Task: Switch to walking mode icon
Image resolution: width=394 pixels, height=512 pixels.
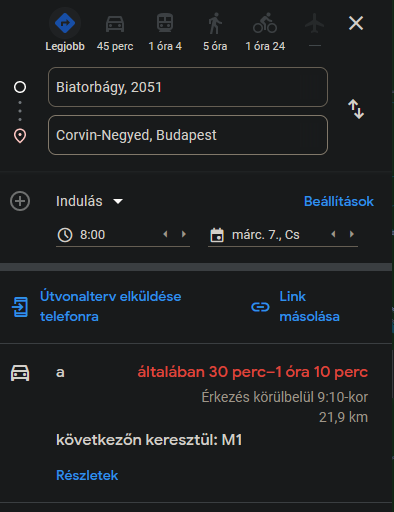Action: [215, 23]
